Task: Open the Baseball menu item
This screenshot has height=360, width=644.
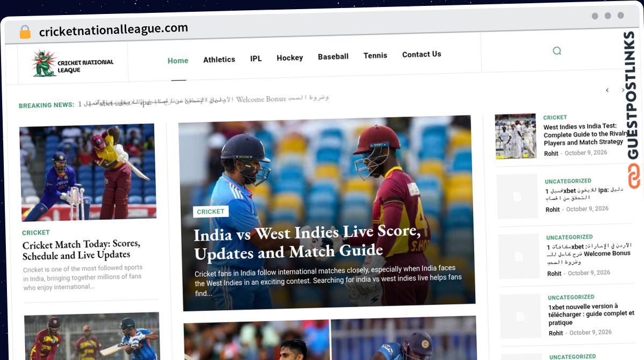Action: 333,56
